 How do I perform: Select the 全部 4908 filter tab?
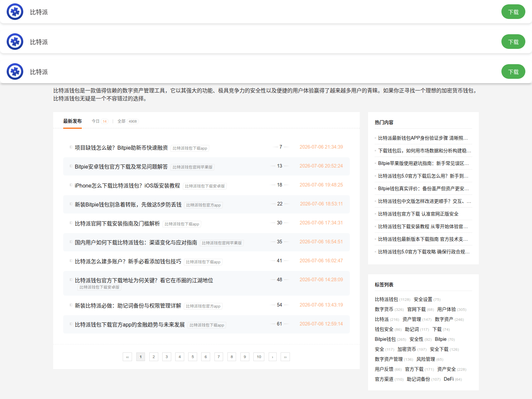[128, 121]
